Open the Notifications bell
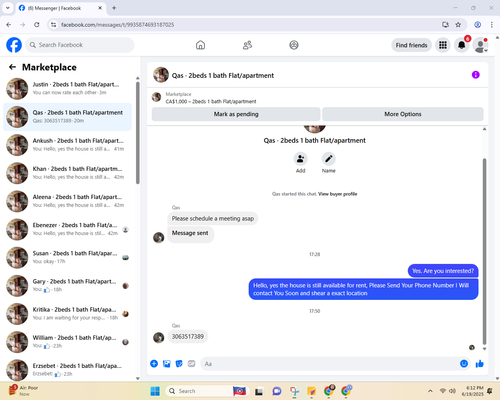The width and height of the screenshot is (500, 400). (x=462, y=45)
